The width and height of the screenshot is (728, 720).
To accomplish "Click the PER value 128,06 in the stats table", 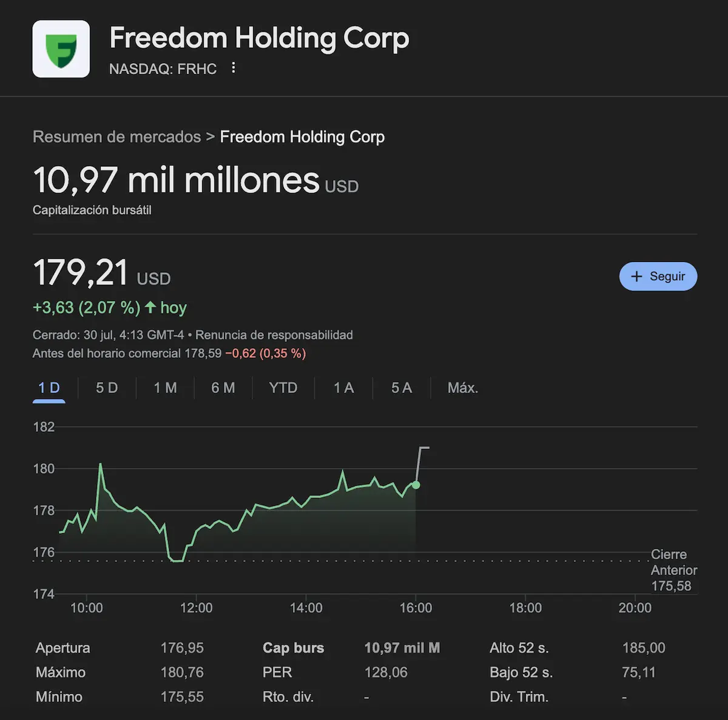I will point(386,672).
